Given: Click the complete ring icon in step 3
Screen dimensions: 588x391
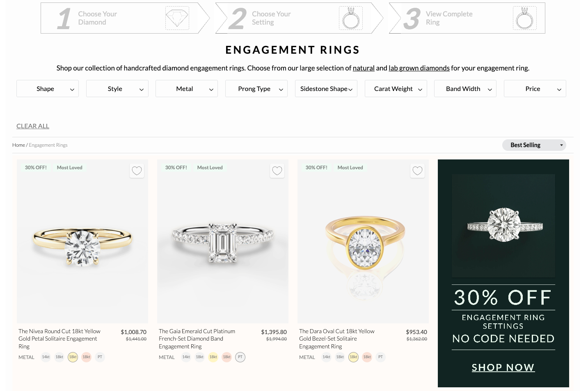Looking at the screenshot, I should click(x=524, y=18).
